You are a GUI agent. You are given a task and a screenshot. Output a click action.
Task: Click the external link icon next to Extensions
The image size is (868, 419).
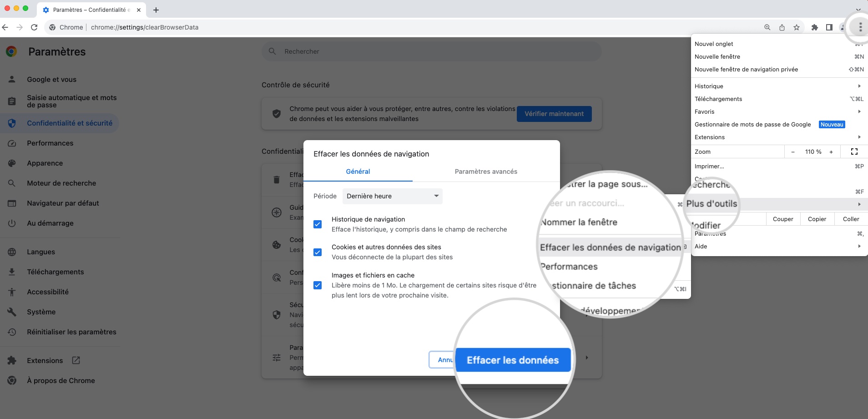pyautogui.click(x=76, y=360)
